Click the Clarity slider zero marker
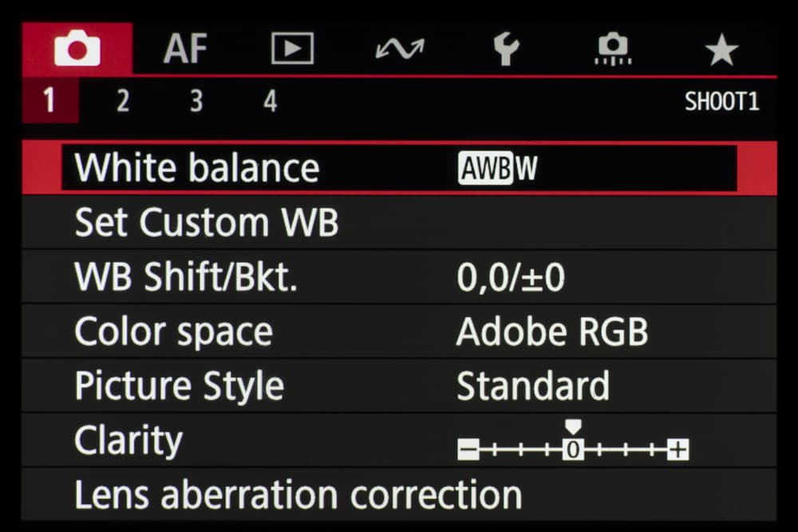 (x=573, y=450)
